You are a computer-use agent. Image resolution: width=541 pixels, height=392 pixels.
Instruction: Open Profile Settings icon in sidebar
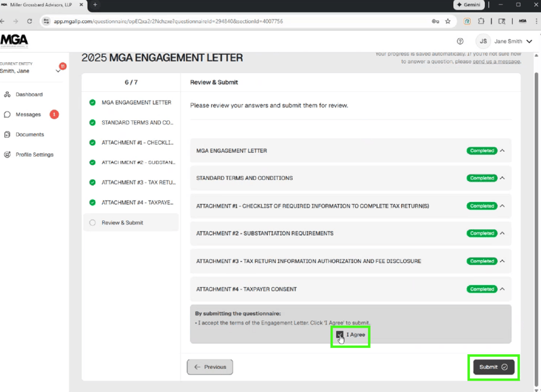click(x=7, y=155)
